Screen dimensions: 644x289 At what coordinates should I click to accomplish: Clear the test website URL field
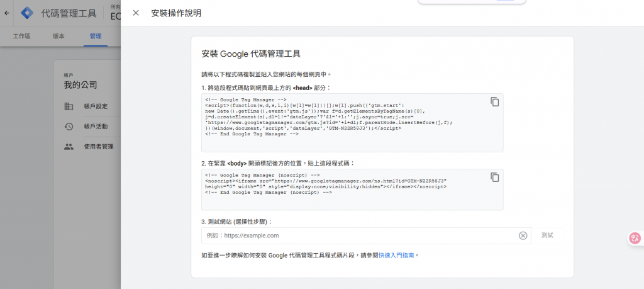tap(523, 235)
